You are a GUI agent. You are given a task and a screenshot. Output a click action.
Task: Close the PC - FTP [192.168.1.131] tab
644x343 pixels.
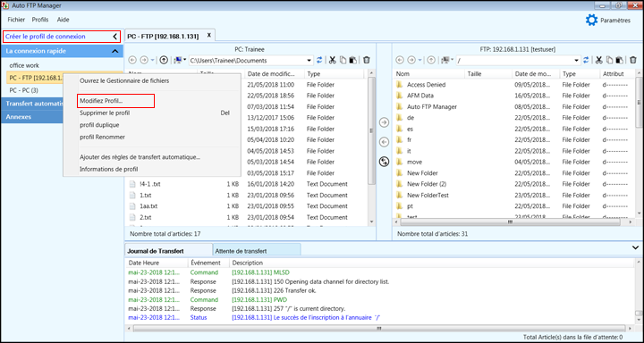pos(208,36)
